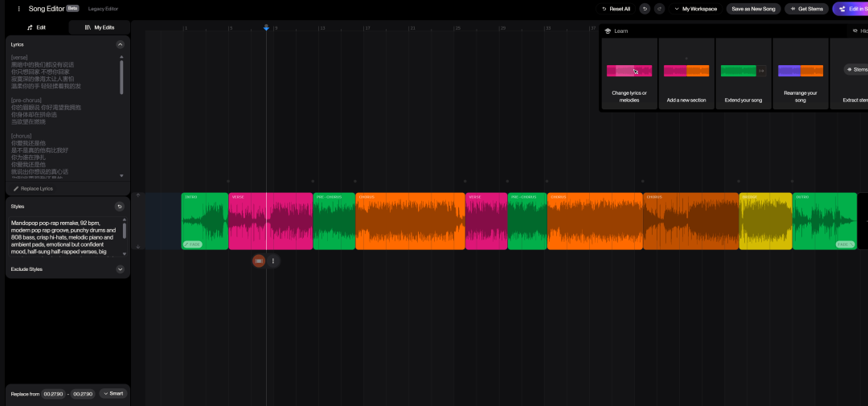This screenshot has height=406, width=868.
Task: Click the Get Stems button
Action: [x=806, y=9]
